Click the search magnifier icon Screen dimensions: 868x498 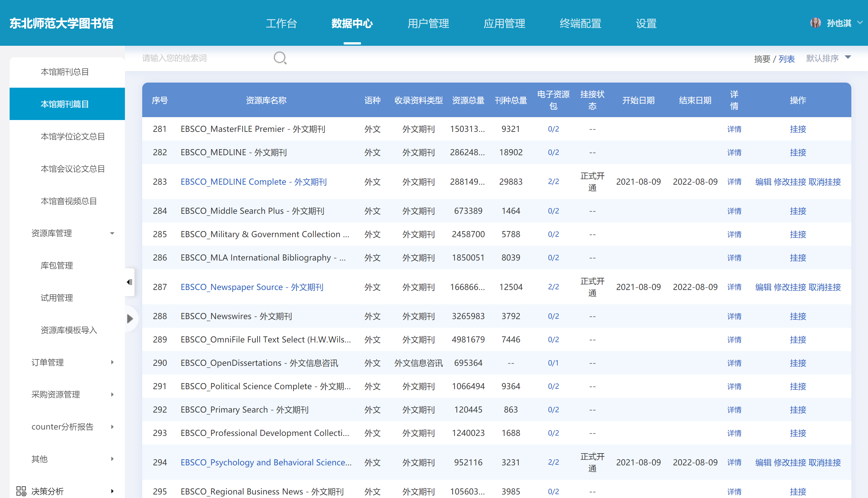pyautogui.click(x=280, y=58)
